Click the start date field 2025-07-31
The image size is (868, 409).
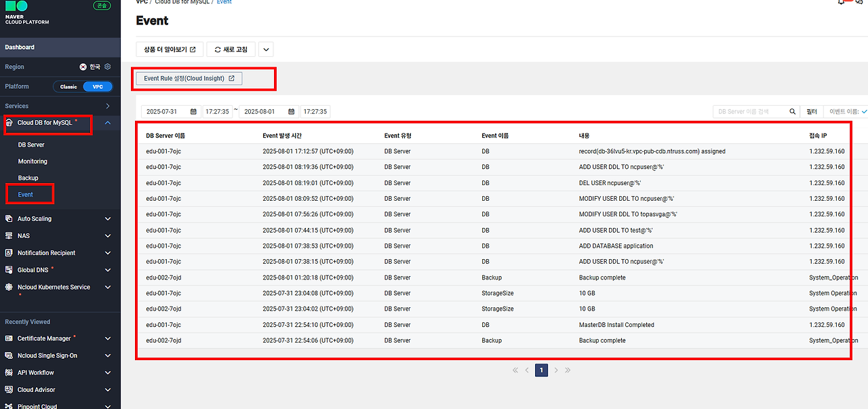171,112
